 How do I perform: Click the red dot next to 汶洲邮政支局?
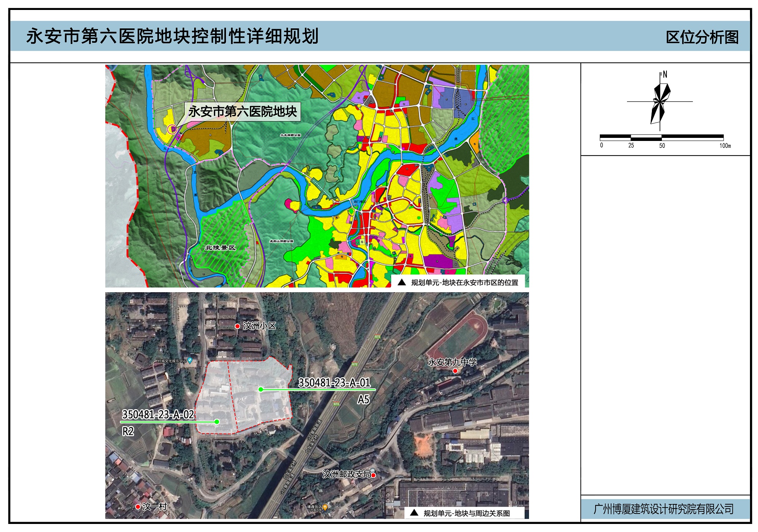(373, 475)
